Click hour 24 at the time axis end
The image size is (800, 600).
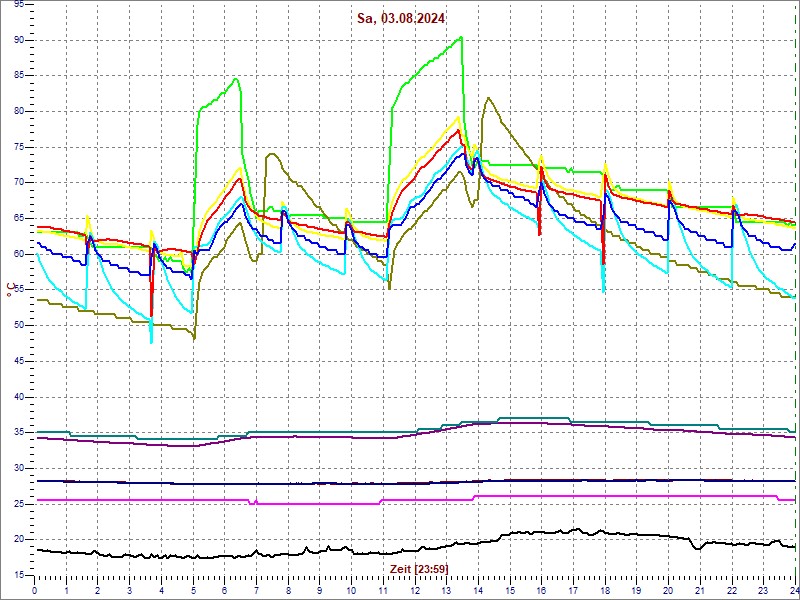tap(793, 591)
